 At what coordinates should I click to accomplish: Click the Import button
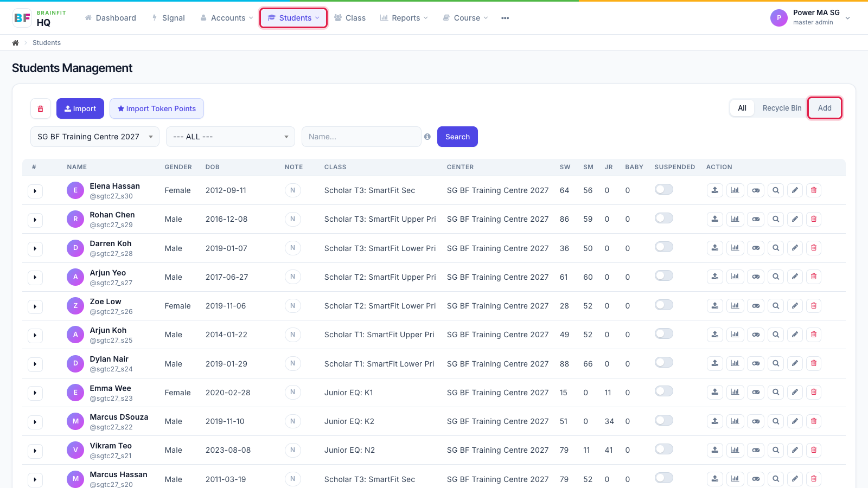click(x=80, y=108)
